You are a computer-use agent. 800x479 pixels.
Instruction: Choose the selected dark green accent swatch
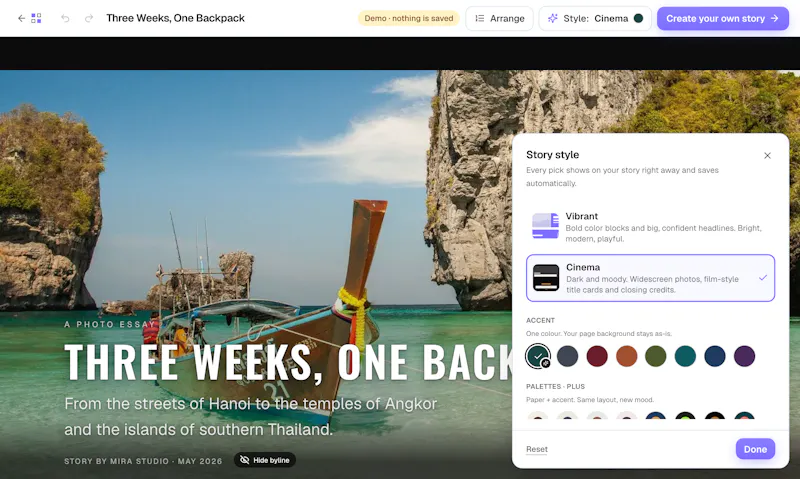[x=538, y=356]
